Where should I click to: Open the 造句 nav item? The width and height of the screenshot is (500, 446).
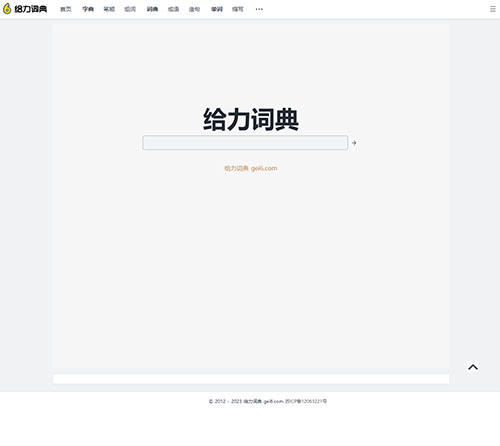(x=194, y=9)
